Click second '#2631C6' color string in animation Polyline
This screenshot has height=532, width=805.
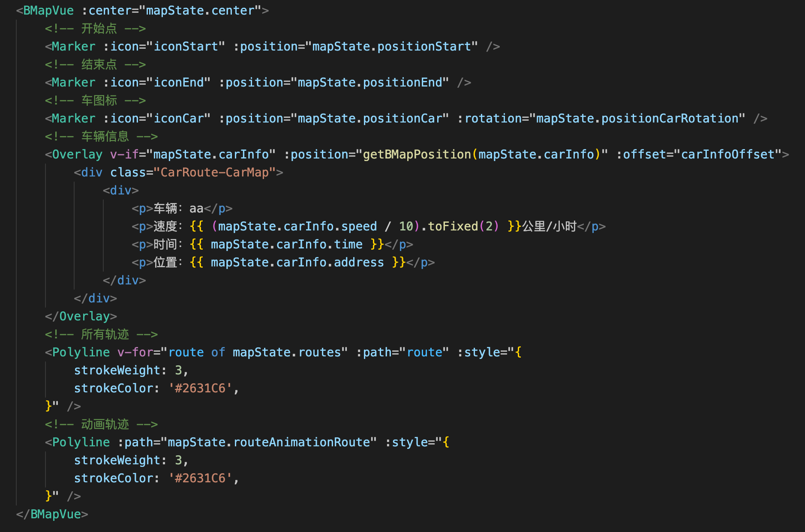coord(200,478)
